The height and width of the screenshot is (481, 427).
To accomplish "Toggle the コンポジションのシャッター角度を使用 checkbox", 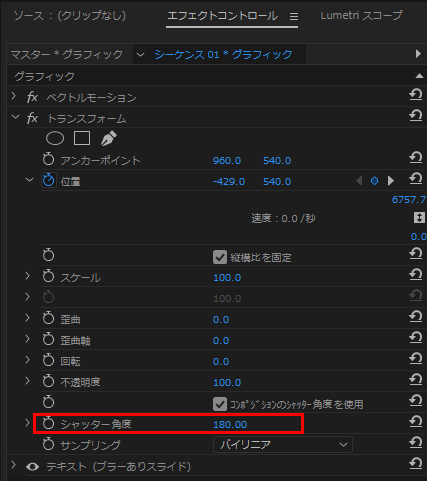I will (220, 404).
